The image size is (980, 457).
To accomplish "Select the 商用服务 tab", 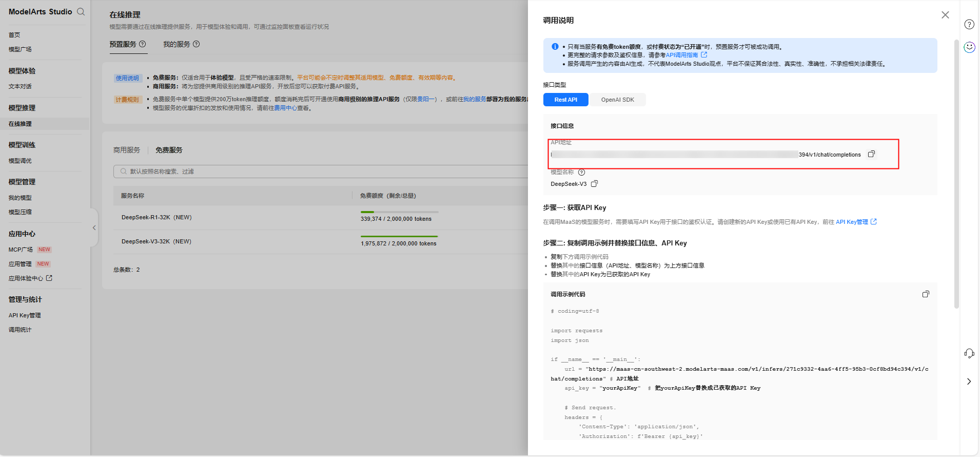I will pos(127,150).
